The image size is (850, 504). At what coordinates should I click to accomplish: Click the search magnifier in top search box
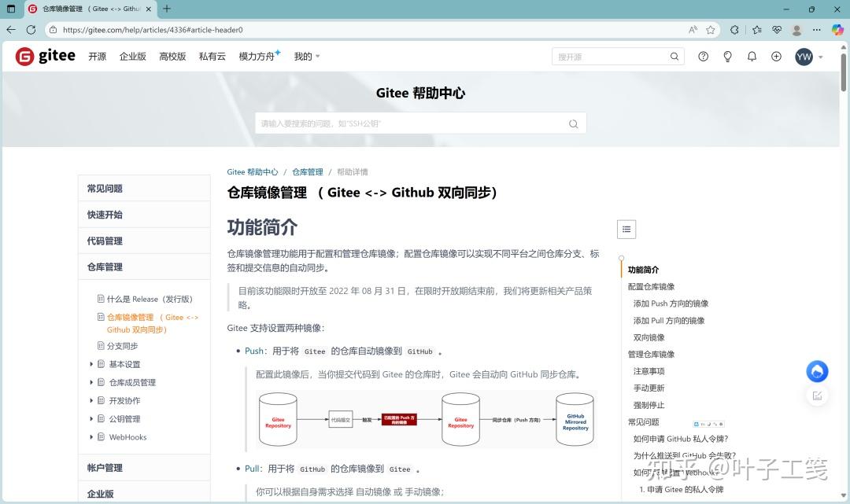(674, 57)
